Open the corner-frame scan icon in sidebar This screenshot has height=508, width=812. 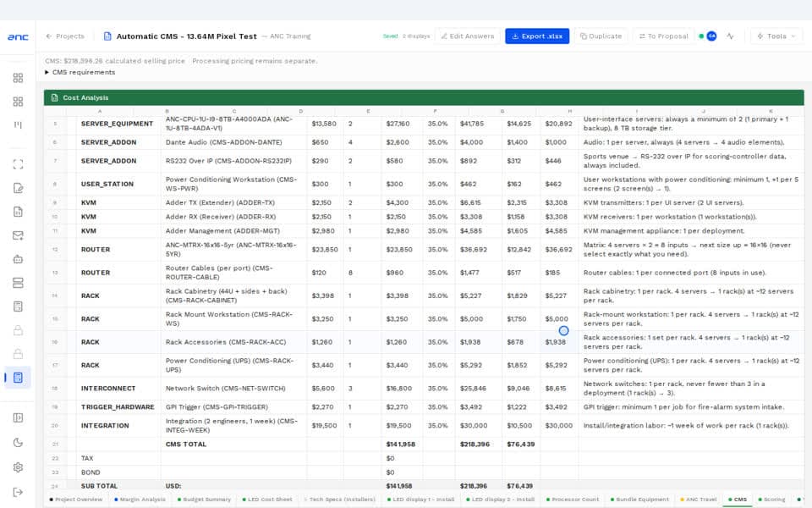click(x=18, y=164)
